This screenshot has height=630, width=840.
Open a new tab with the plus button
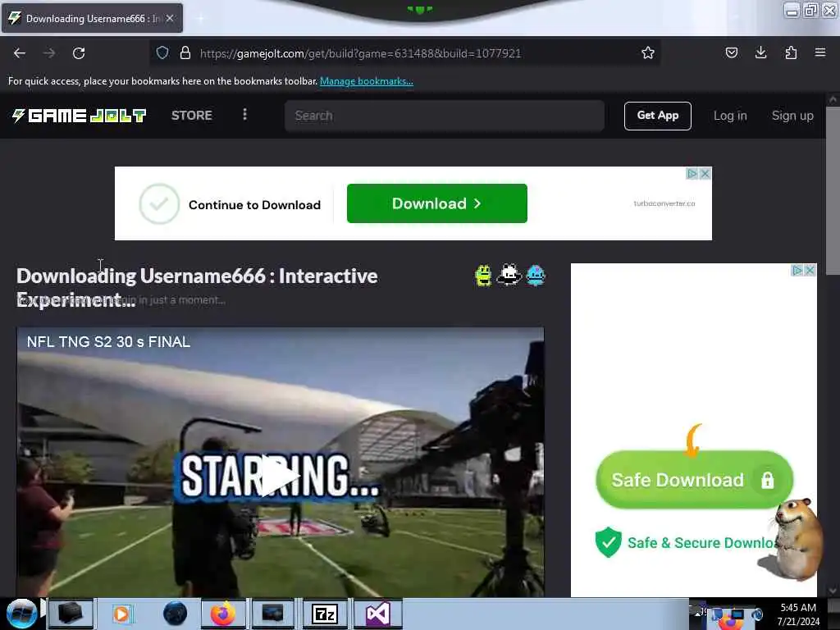(x=200, y=18)
